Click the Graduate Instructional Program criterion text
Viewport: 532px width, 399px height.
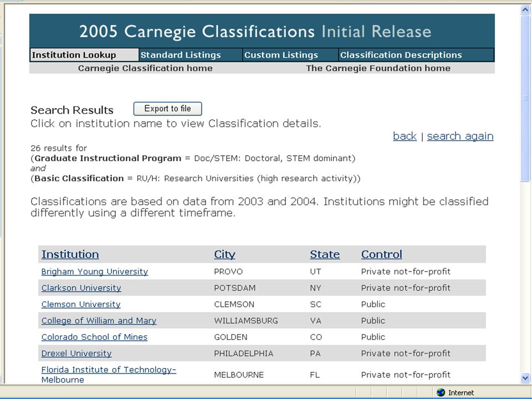click(193, 158)
